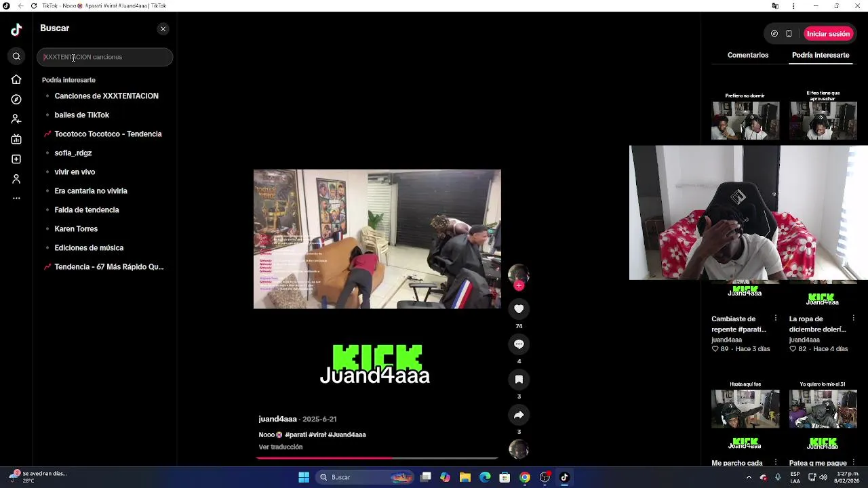Select trending Tendencia - 67 Más Rápido
This screenshot has width=868, height=488.
[x=108, y=267]
